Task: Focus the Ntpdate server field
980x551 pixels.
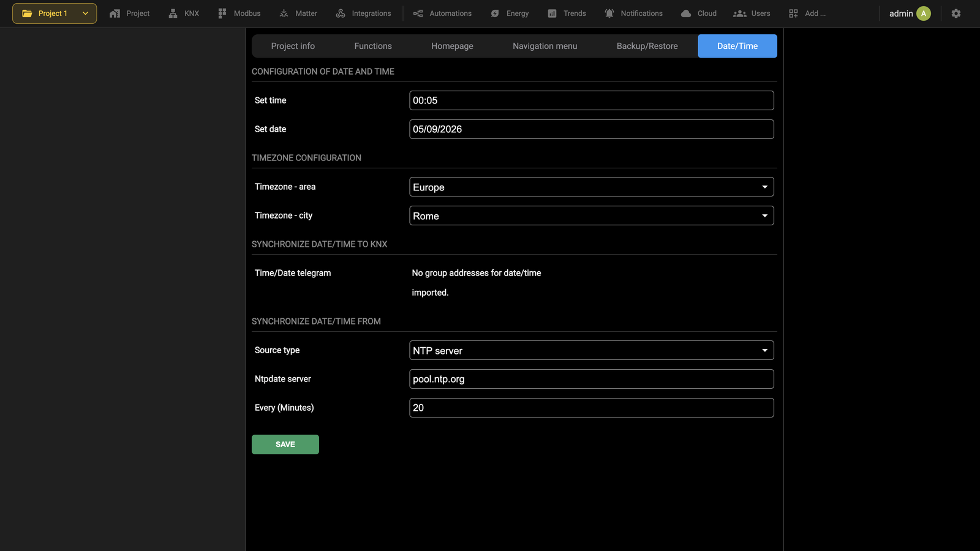Action: click(x=591, y=379)
